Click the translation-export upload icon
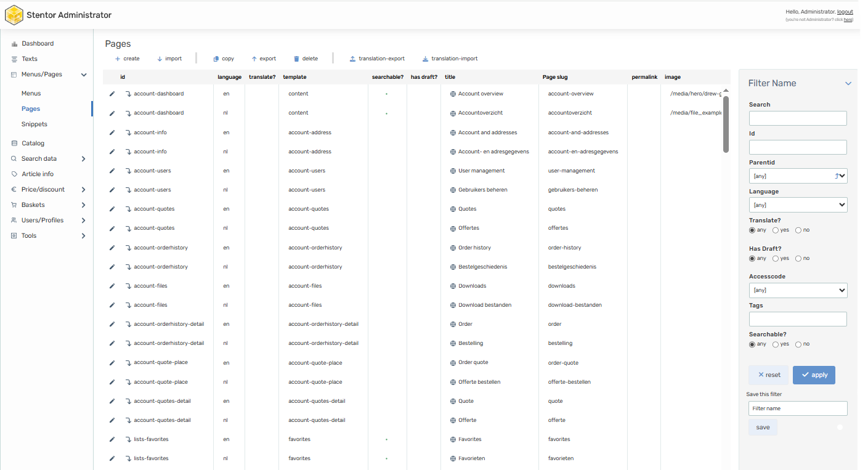Viewport: 868px width, 470px height. coord(352,59)
